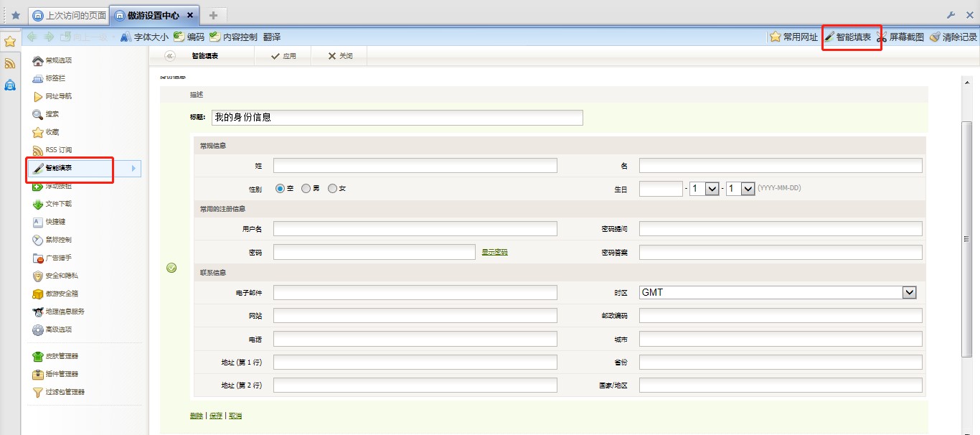Open birthday day dropdown

(x=748, y=188)
